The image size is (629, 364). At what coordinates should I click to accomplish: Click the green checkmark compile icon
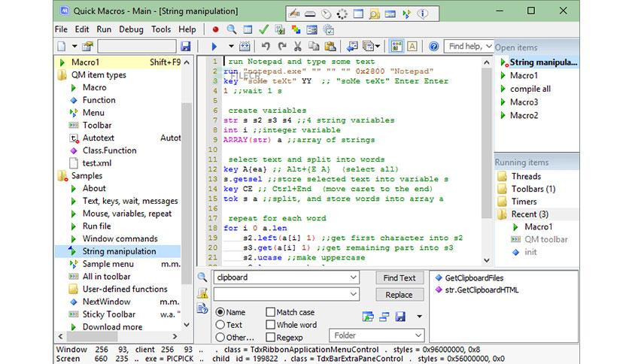pos(263,29)
